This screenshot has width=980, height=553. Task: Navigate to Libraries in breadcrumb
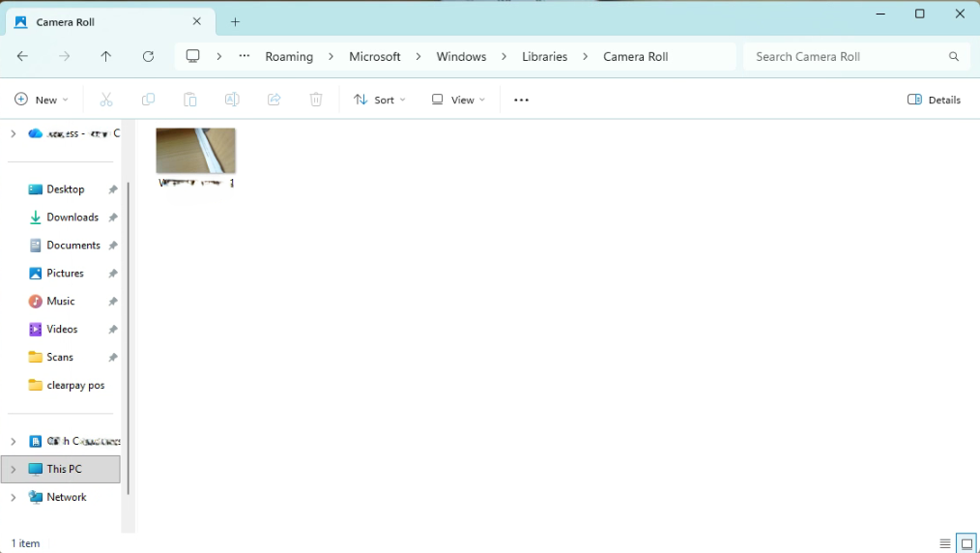coord(544,56)
